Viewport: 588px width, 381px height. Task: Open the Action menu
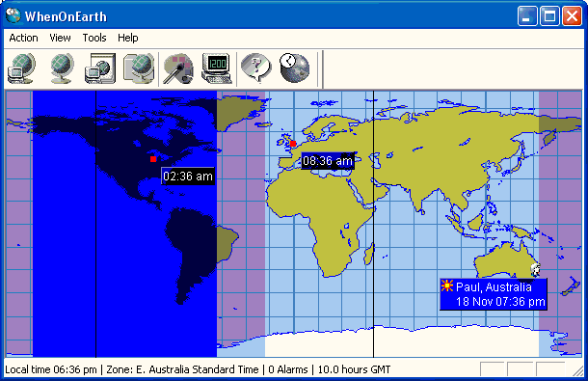click(x=24, y=38)
